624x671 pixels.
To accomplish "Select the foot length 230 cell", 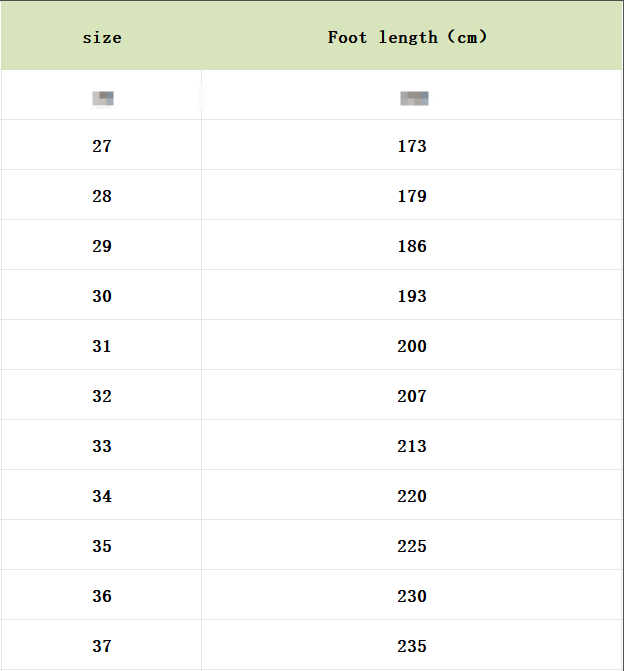I will coord(412,596).
